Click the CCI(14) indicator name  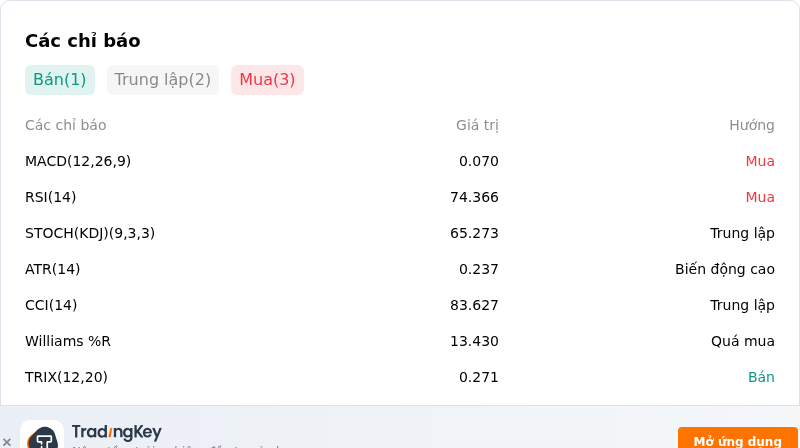tap(51, 305)
